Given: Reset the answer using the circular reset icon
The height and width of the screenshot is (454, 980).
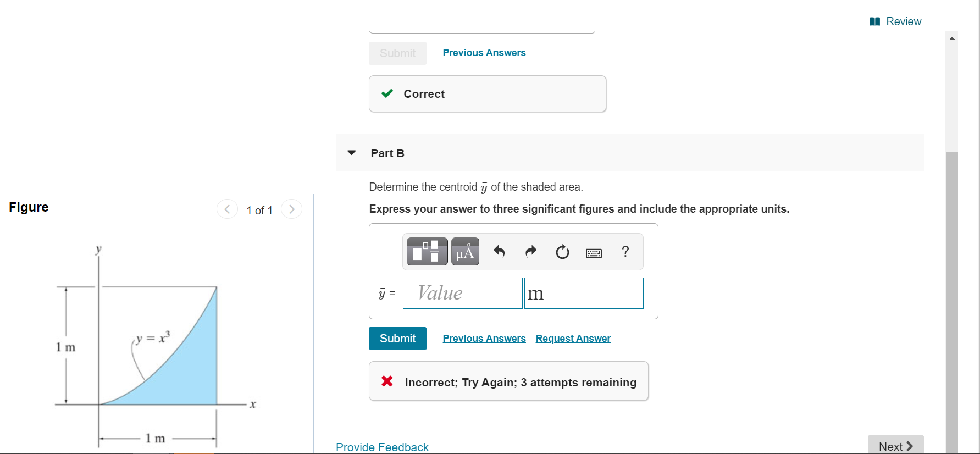Looking at the screenshot, I should click(562, 252).
